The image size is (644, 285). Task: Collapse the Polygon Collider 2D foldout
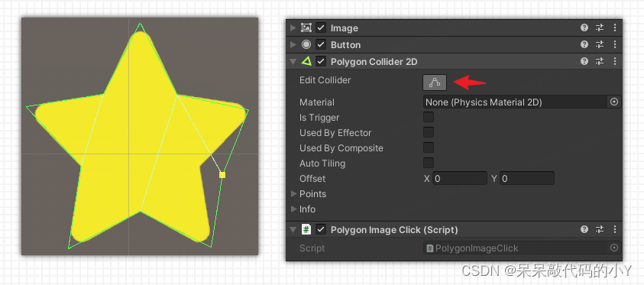pyautogui.click(x=293, y=62)
